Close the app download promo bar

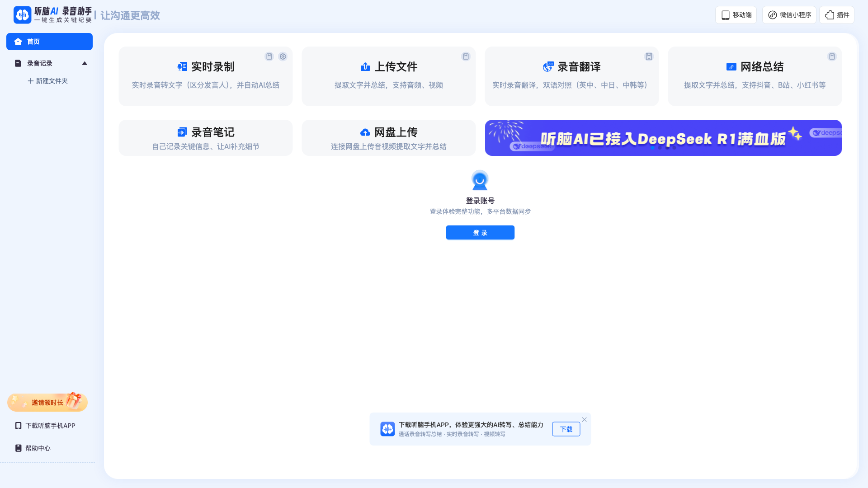pos(585,420)
